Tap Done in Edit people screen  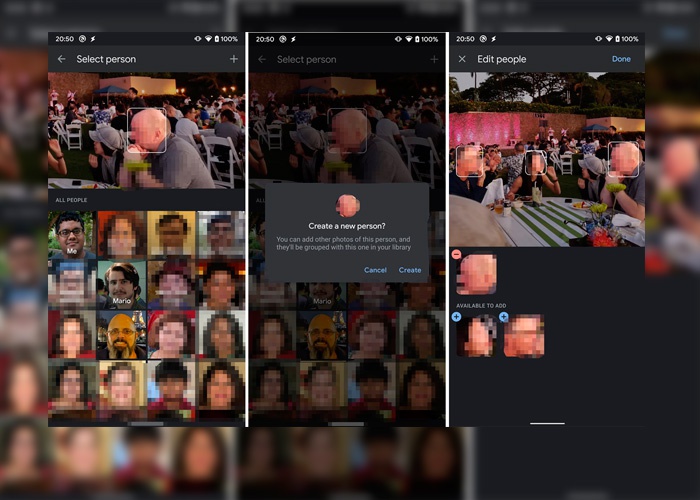click(621, 59)
